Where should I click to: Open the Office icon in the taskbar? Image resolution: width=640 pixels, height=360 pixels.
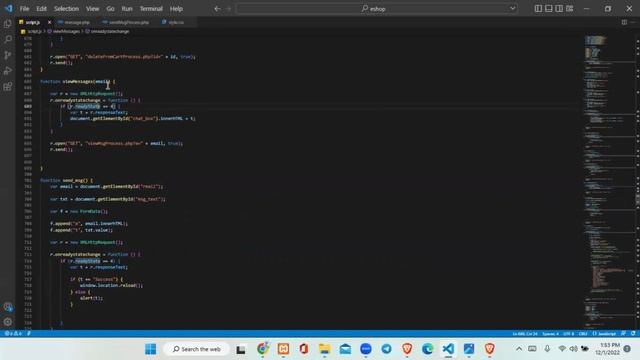pos(304,349)
